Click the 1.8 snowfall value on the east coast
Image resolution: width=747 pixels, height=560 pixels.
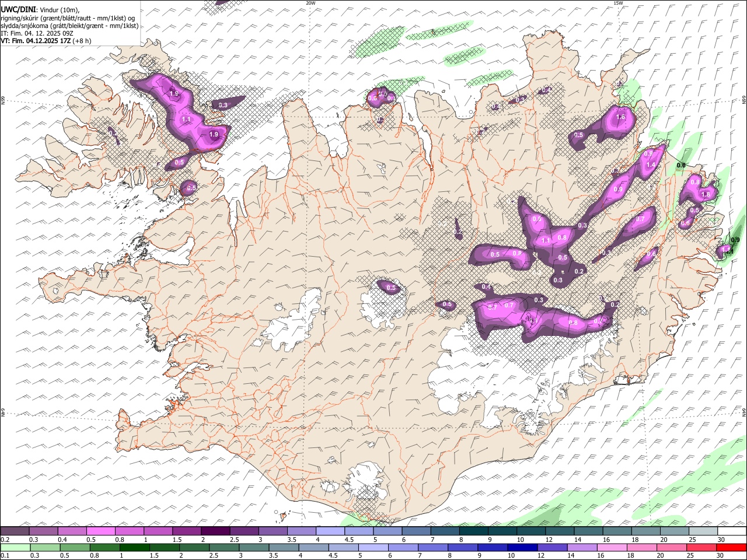[x=705, y=194]
